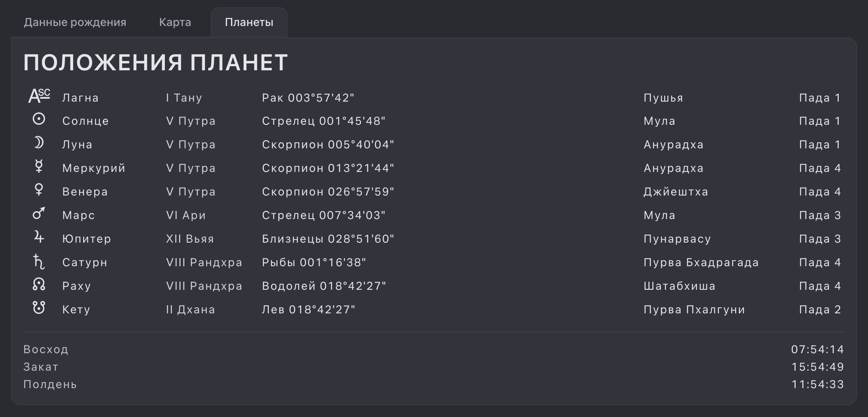The height and width of the screenshot is (417, 868).
Task: Click the Mars planet symbol
Action: point(39,213)
